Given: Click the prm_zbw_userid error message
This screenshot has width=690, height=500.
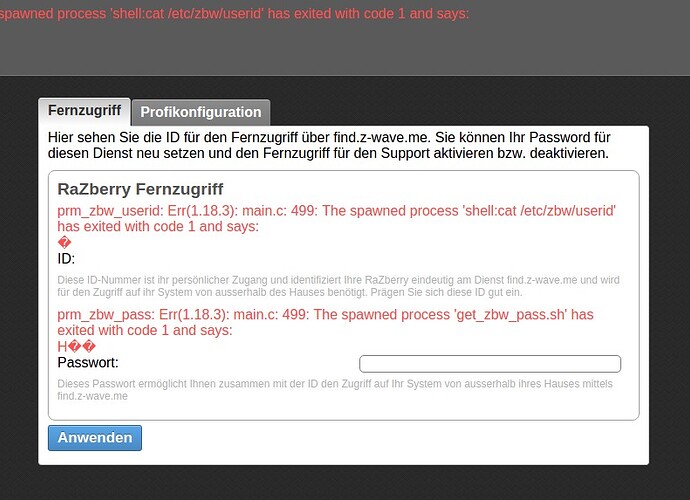Looking at the screenshot, I should click(x=336, y=219).
